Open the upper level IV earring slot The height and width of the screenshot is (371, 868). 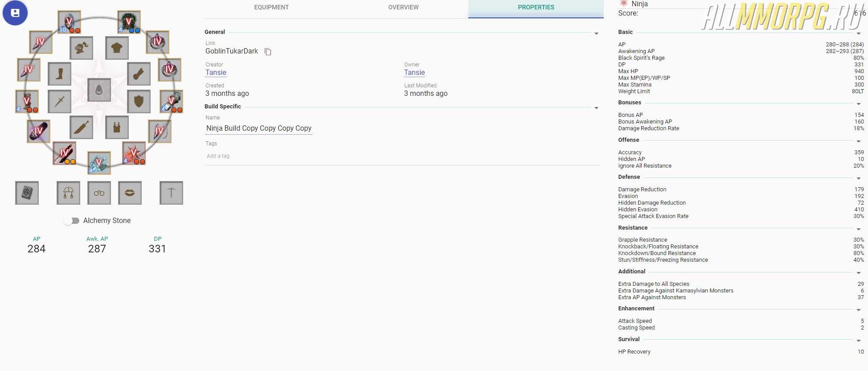point(41,42)
